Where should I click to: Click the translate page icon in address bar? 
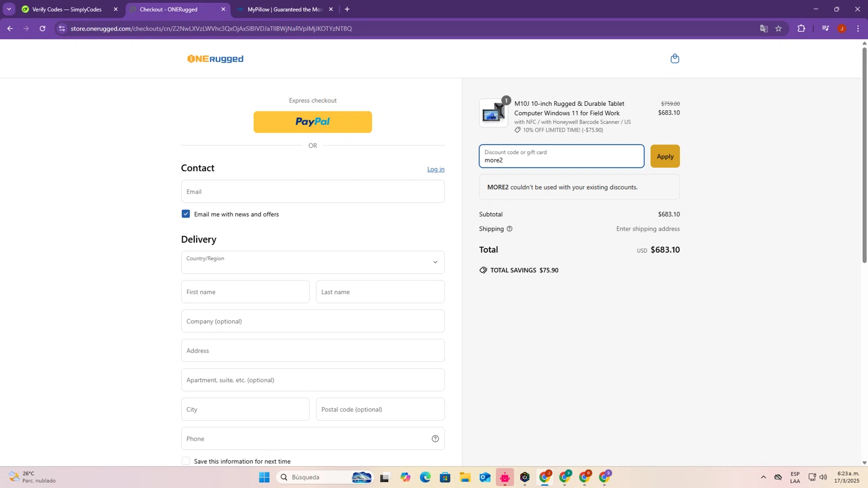pos(764,28)
